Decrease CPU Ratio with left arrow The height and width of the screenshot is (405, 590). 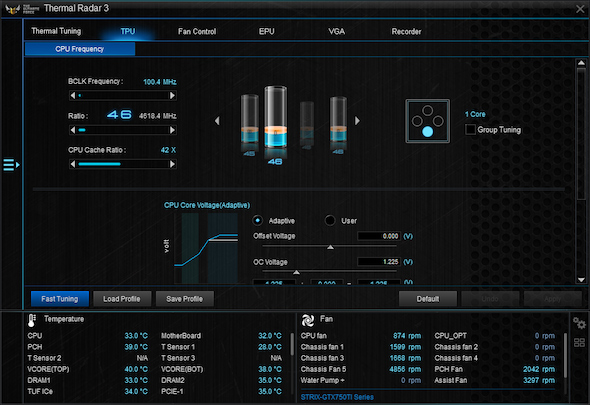point(73,130)
